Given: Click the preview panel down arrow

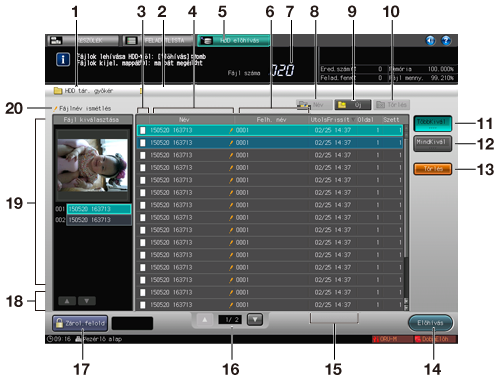Looking at the screenshot, I should click(x=87, y=301).
